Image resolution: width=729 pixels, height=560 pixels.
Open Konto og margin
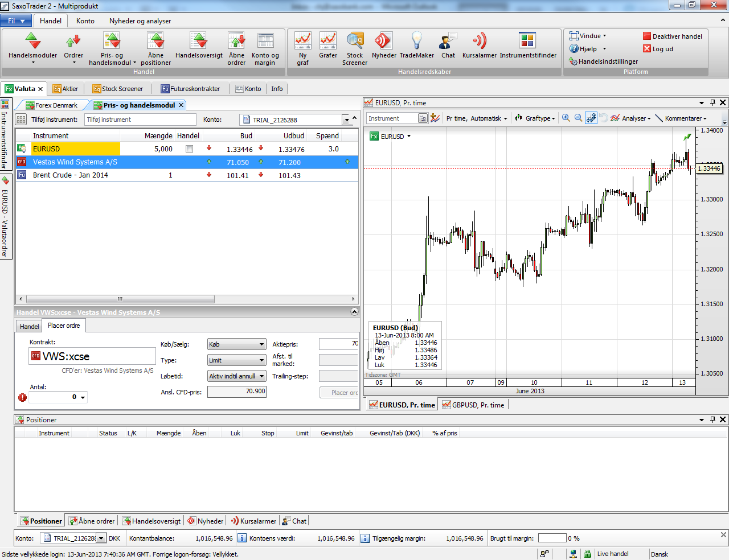265,49
